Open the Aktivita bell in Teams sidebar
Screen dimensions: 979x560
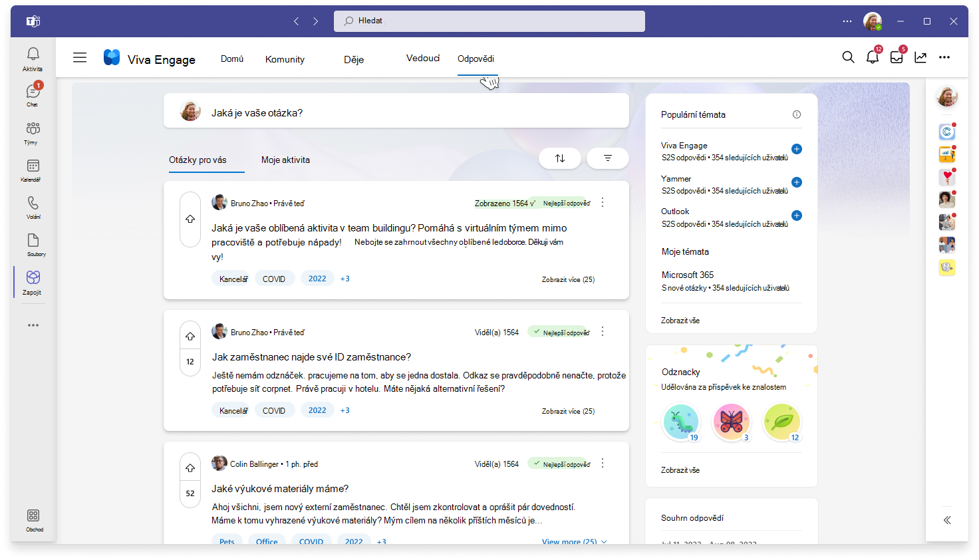pyautogui.click(x=33, y=59)
